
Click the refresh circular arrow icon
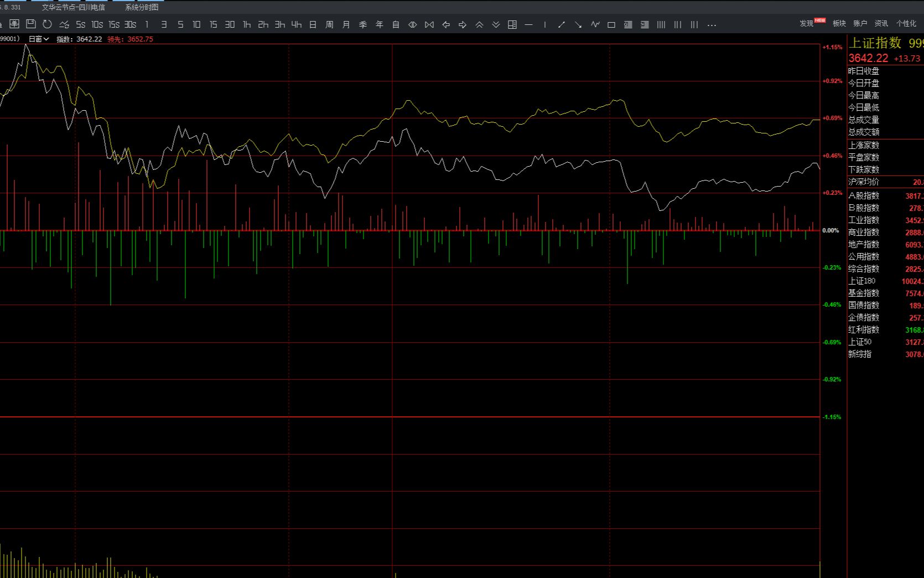pyautogui.click(x=48, y=24)
